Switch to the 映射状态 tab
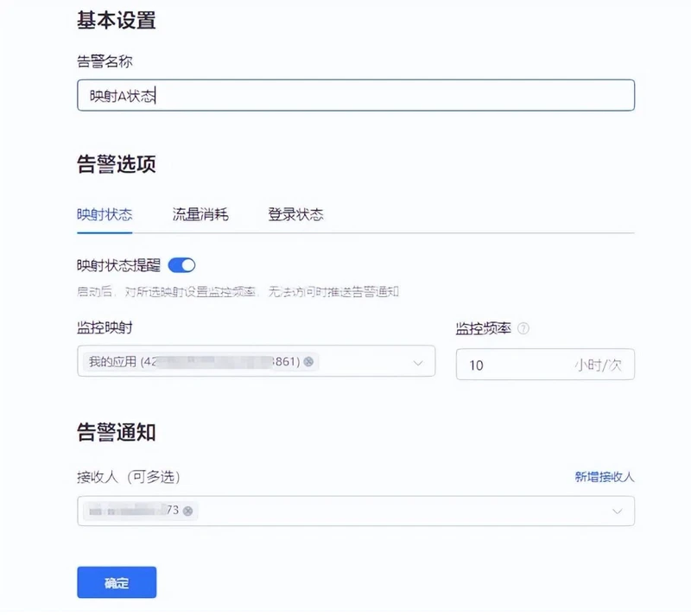The height and width of the screenshot is (616, 691). click(105, 215)
